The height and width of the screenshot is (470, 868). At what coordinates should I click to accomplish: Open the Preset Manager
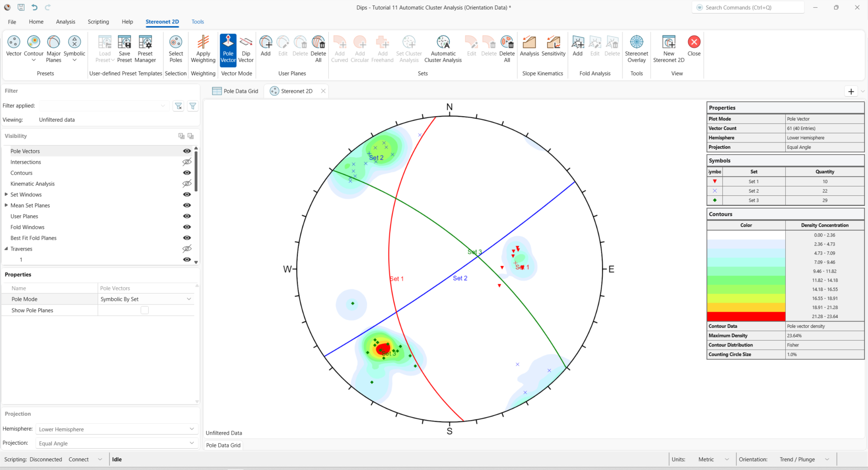(145, 49)
